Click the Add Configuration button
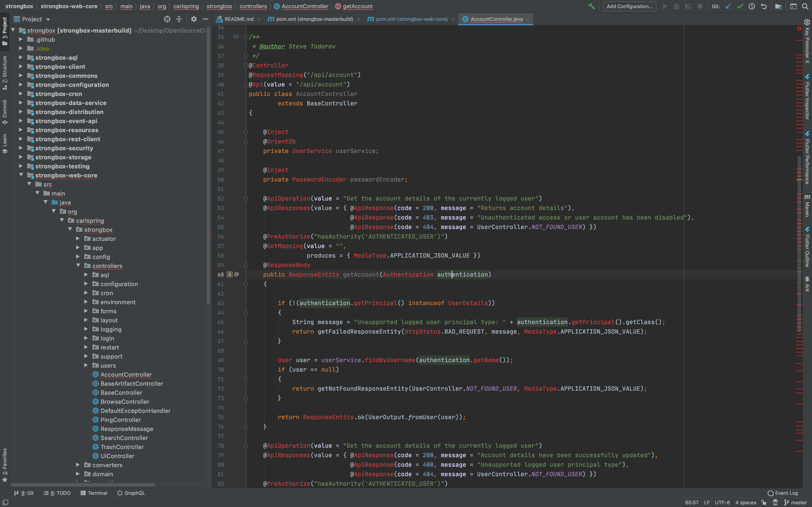812x507 pixels. [x=629, y=6]
